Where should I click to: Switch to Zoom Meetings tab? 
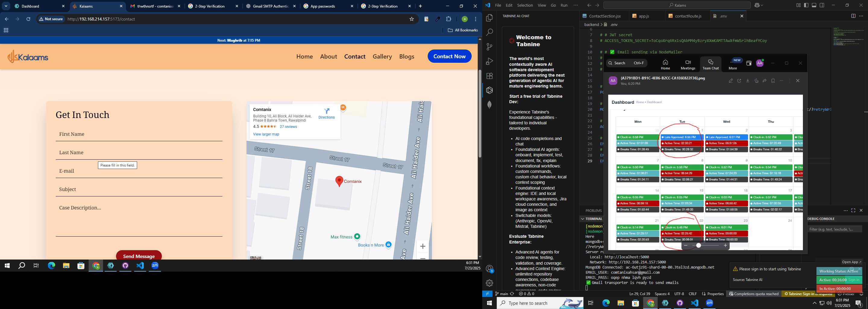[688, 65]
